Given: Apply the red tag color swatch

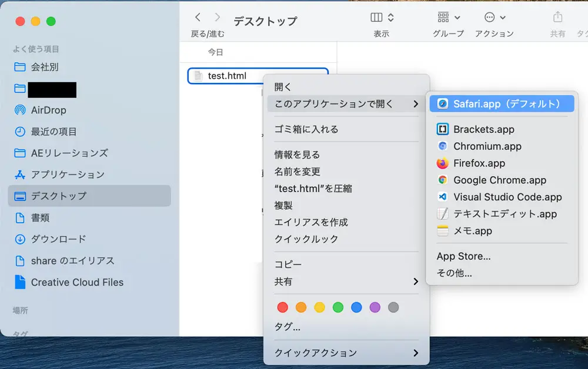Looking at the screenshot, I should (282, 307).
